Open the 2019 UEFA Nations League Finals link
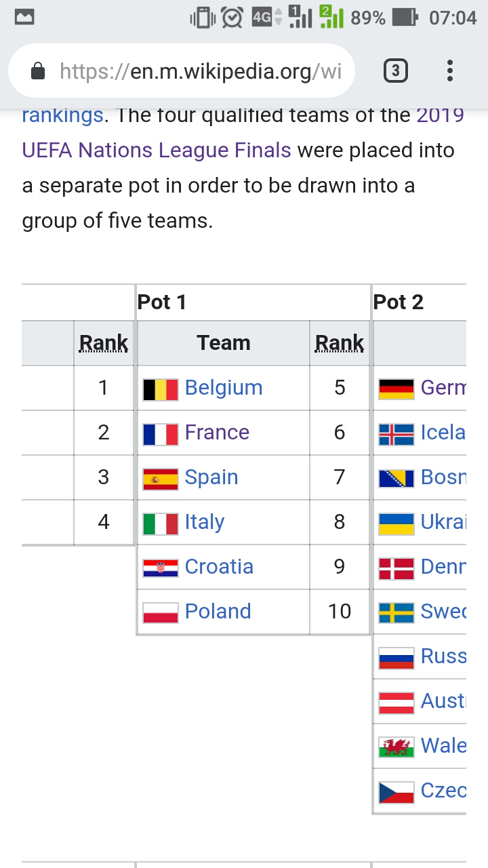The height and width of the screenshot is (868, 488). point(243,132)
